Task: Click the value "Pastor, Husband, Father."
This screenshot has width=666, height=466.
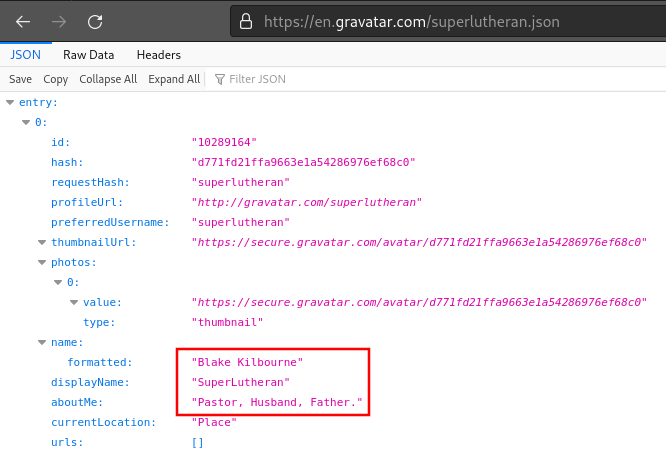Action: tap(277, 402)
